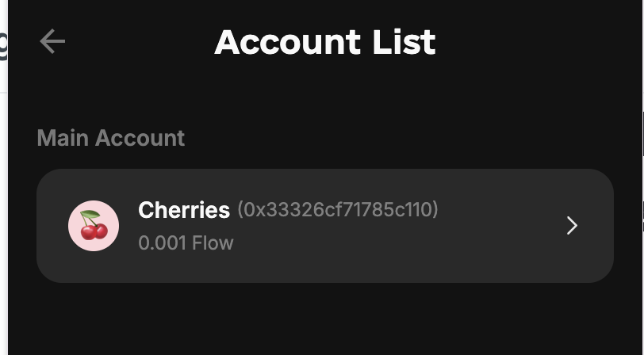Click the word Flow in the balance

[x=213, y=243]
